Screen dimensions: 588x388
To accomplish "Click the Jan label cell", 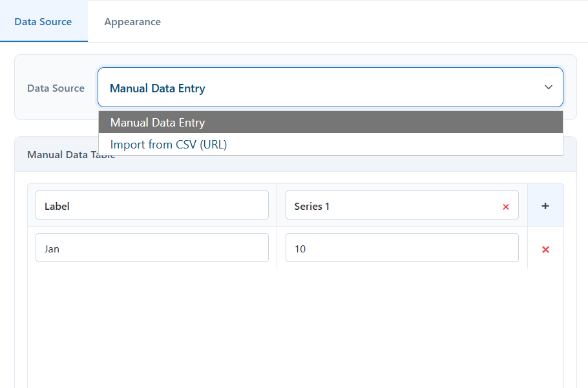I will pyautogui.click(x=152, y=247).
